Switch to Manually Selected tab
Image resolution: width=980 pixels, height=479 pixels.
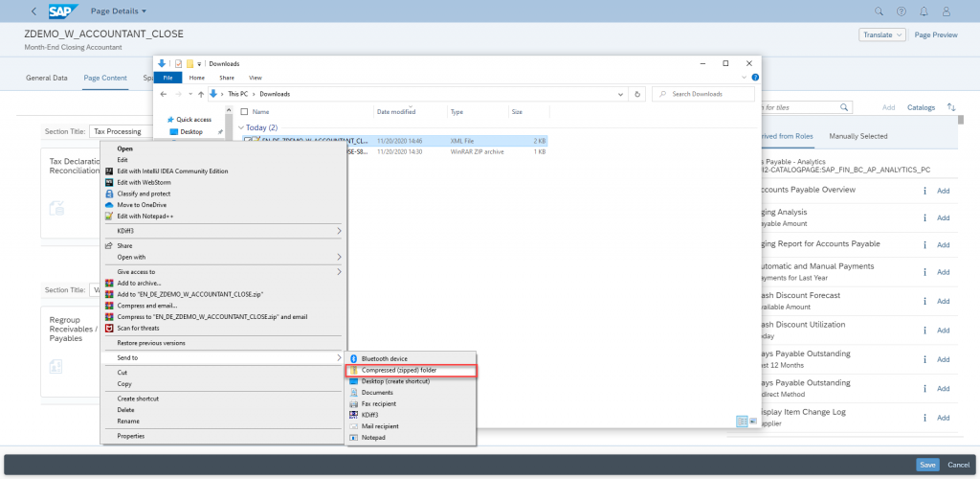[858, 136]
